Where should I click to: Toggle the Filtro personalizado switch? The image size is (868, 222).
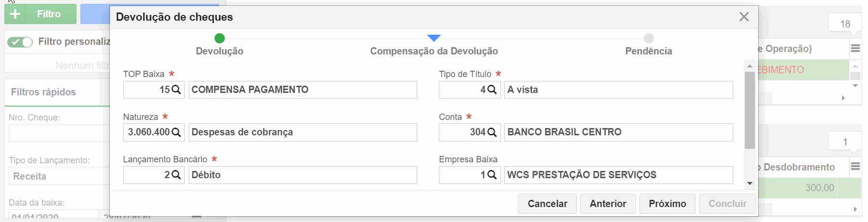20,42
